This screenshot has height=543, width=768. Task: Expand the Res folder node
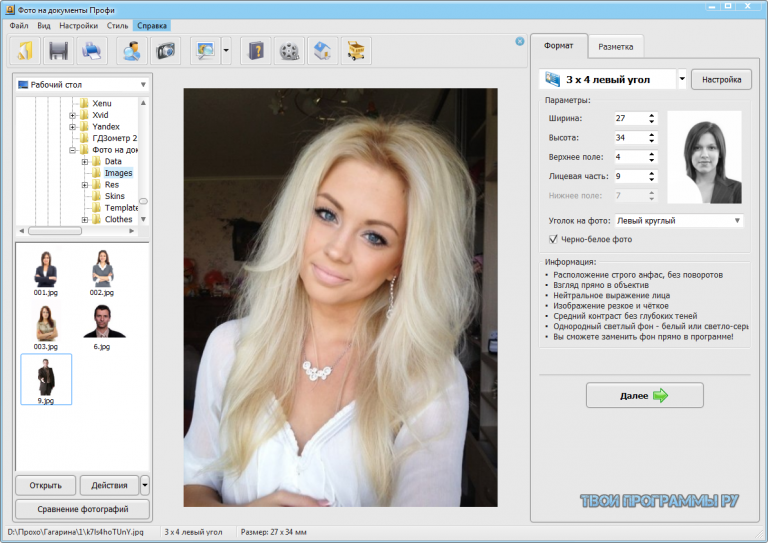click(x=85, y=185)
